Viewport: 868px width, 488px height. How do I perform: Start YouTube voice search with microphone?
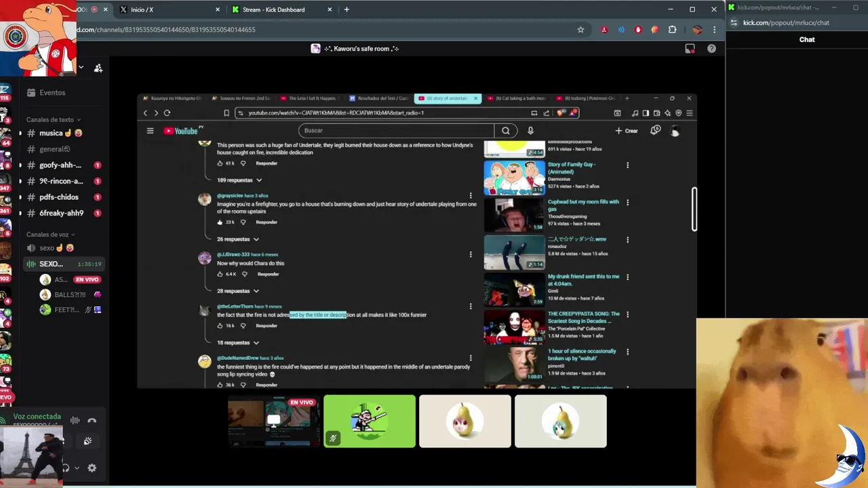coord(530,131)
